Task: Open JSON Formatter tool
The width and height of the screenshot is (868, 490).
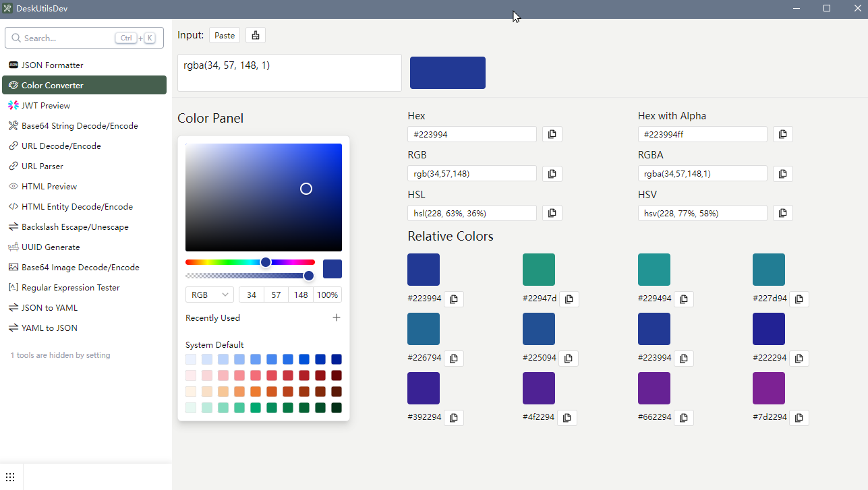Action: pos(53,65)
